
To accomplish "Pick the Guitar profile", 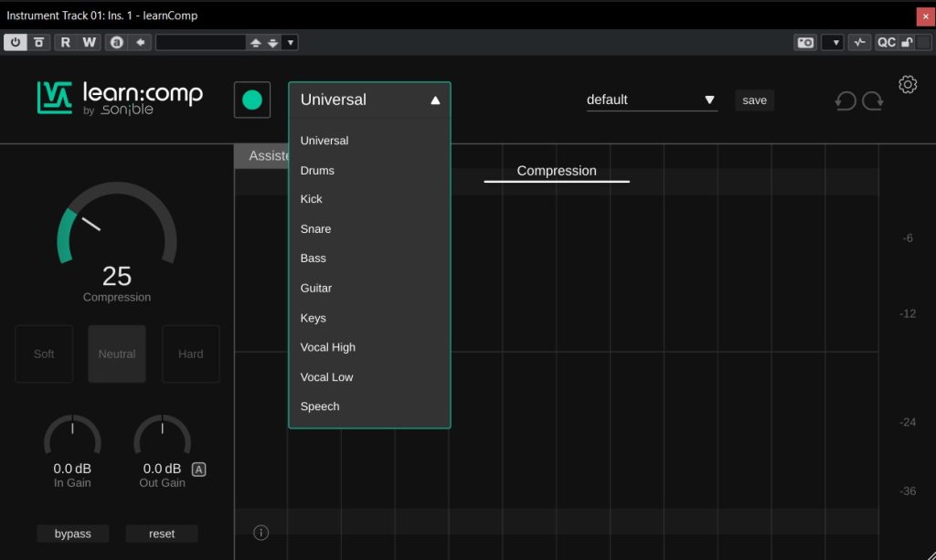I will click(x=315, y=288).
